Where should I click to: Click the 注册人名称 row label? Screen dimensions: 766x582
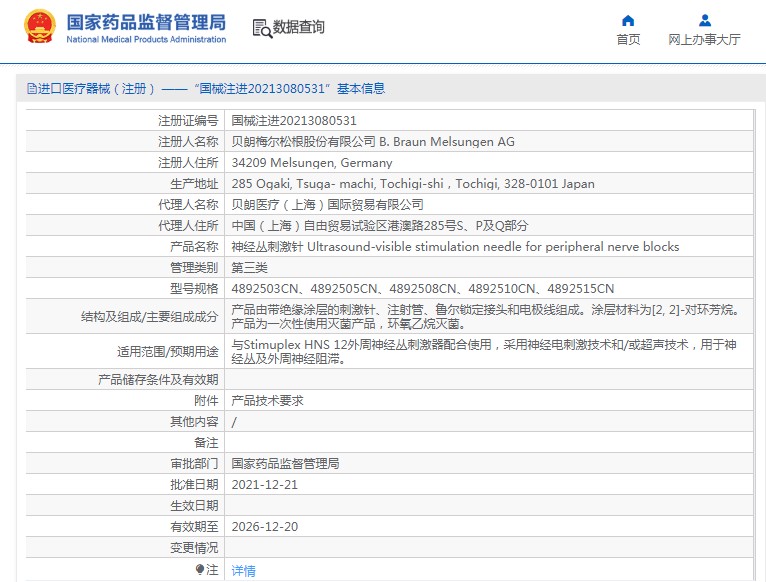(188, 142)
